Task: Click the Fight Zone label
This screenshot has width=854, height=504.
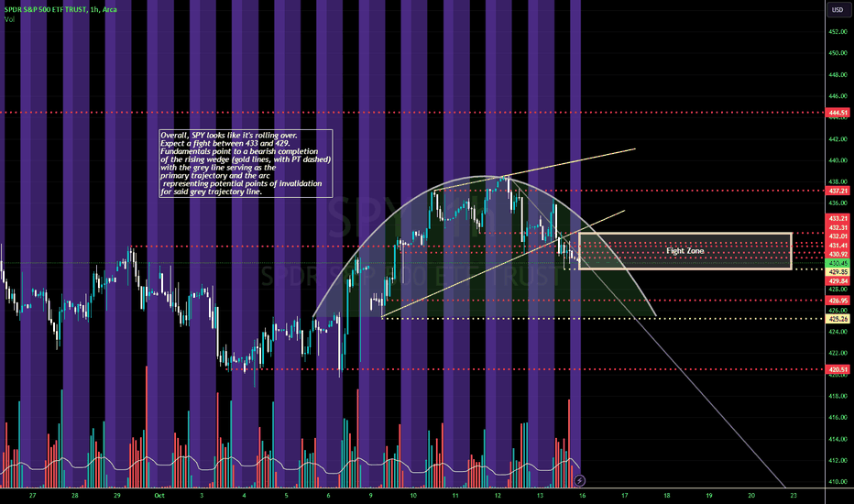Action: [685, 251]
